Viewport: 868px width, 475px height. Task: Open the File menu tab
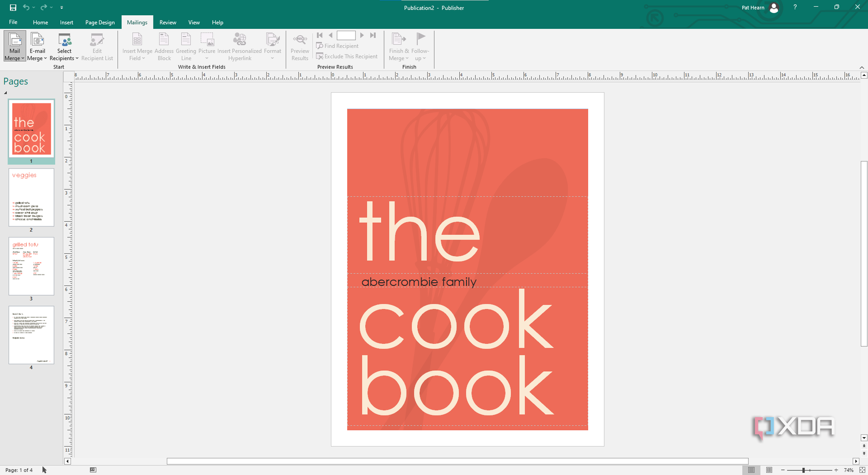13,22
